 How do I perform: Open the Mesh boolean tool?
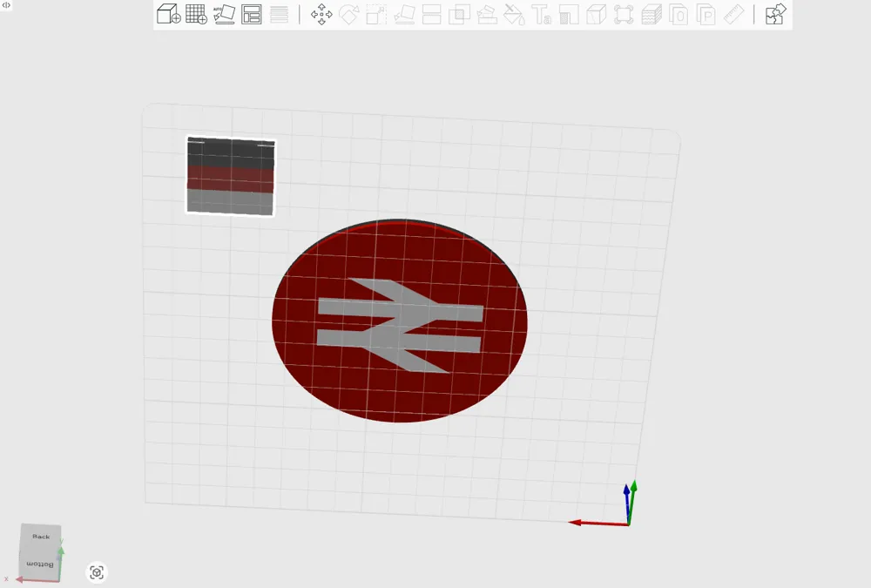tap(459, 14)
